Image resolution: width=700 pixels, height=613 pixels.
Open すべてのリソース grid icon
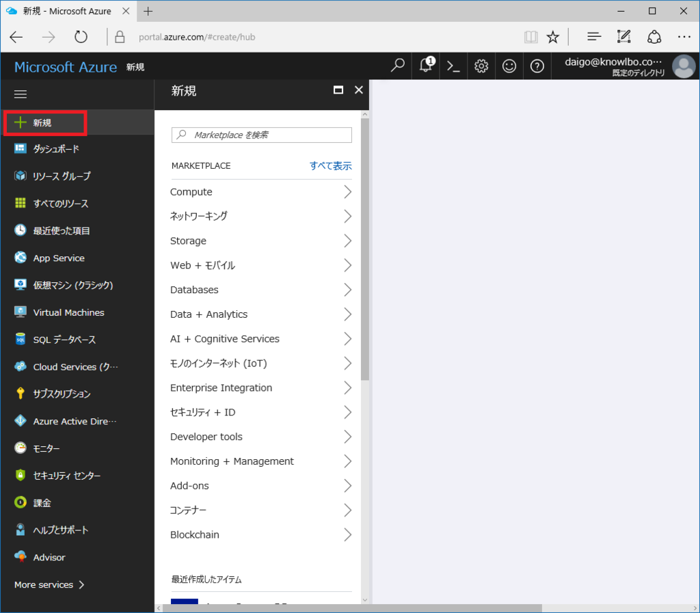20,203
